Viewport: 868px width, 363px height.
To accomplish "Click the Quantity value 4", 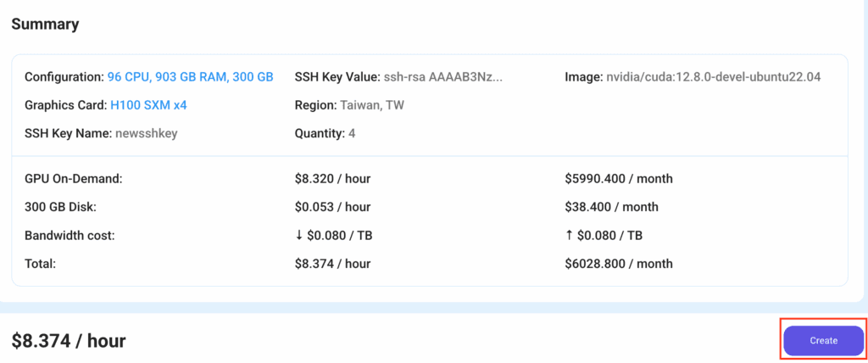I will [351, 133].
